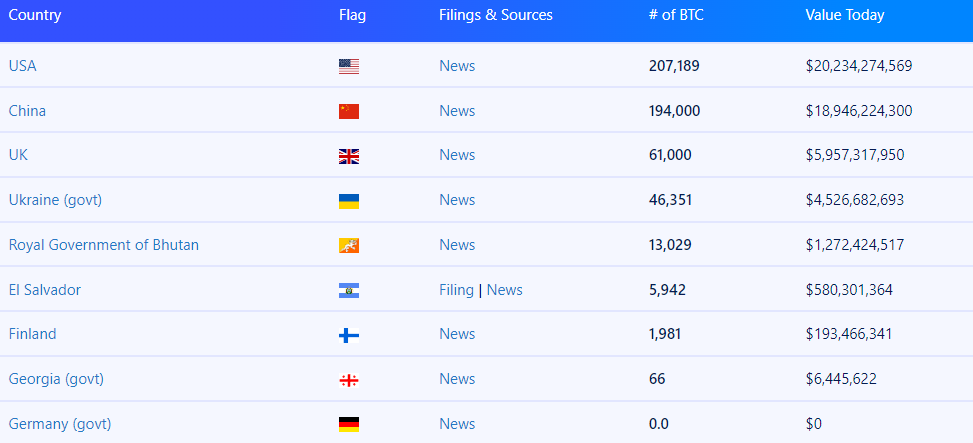Click the Ukraine flag icon
This screenshot has height=443, width=973.
pos(349,201)
